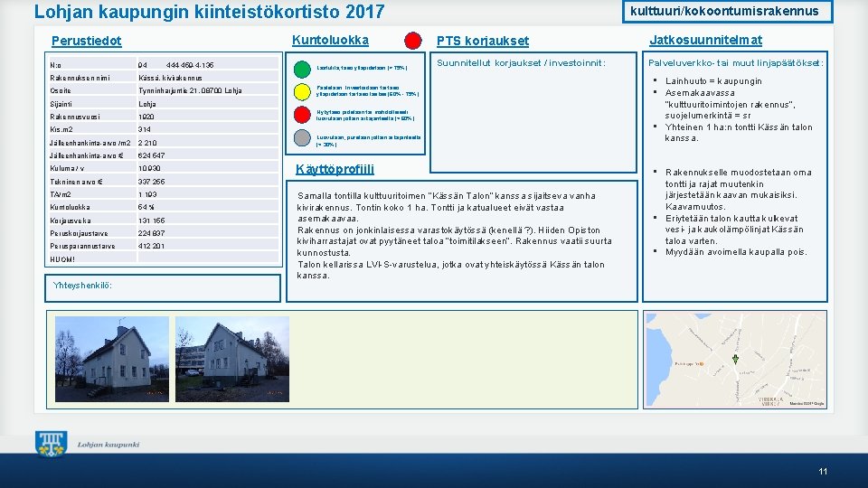
Task: Click the Tekninen arvo € row label
Action: [x=76, y=182]
